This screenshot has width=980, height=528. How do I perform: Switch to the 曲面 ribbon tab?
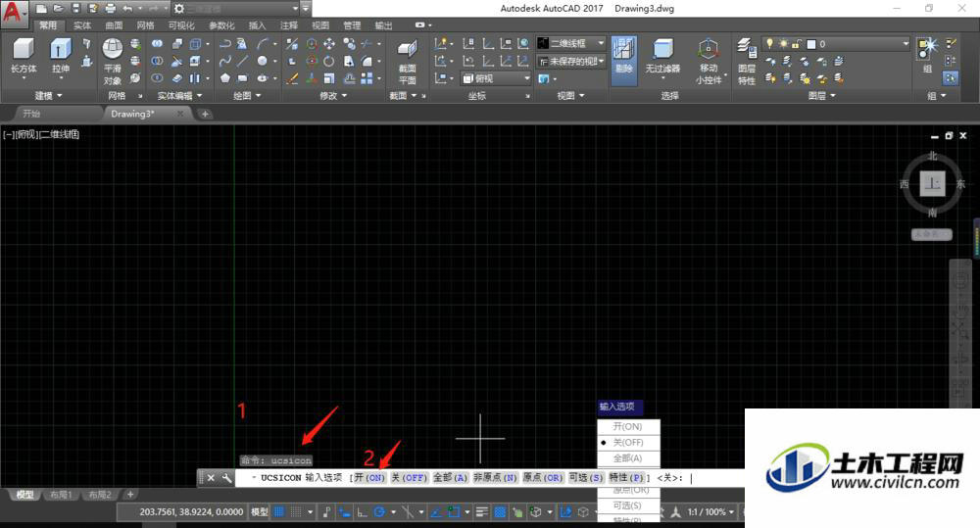114,25
